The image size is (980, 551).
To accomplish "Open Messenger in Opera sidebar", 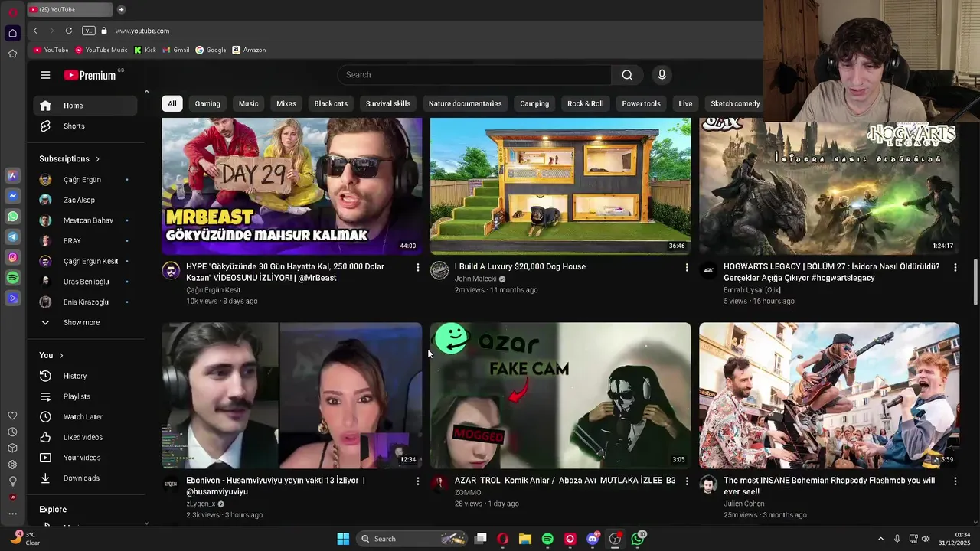I will 12,196.
